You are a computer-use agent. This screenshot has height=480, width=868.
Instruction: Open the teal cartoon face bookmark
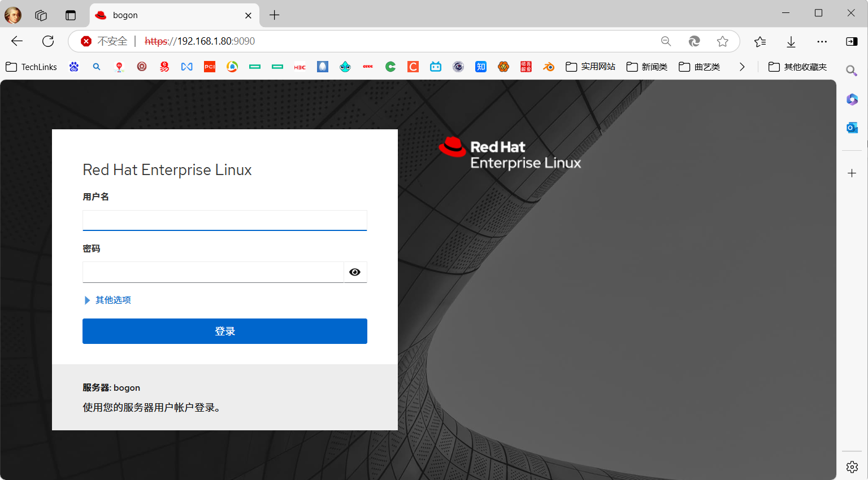(345, 67)
